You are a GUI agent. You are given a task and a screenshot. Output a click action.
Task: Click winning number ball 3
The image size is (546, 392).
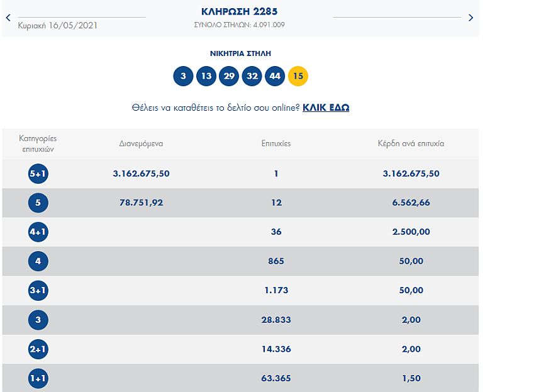(x=183, y=76)
